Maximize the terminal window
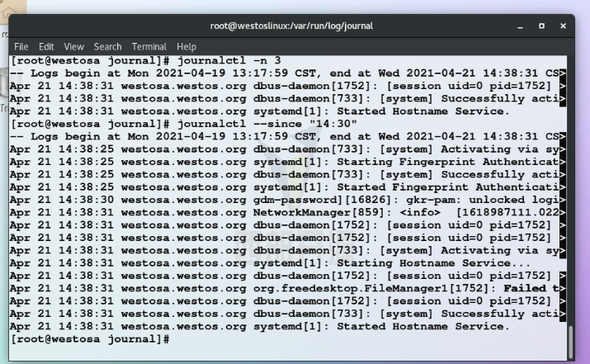 tap(541, 26)
